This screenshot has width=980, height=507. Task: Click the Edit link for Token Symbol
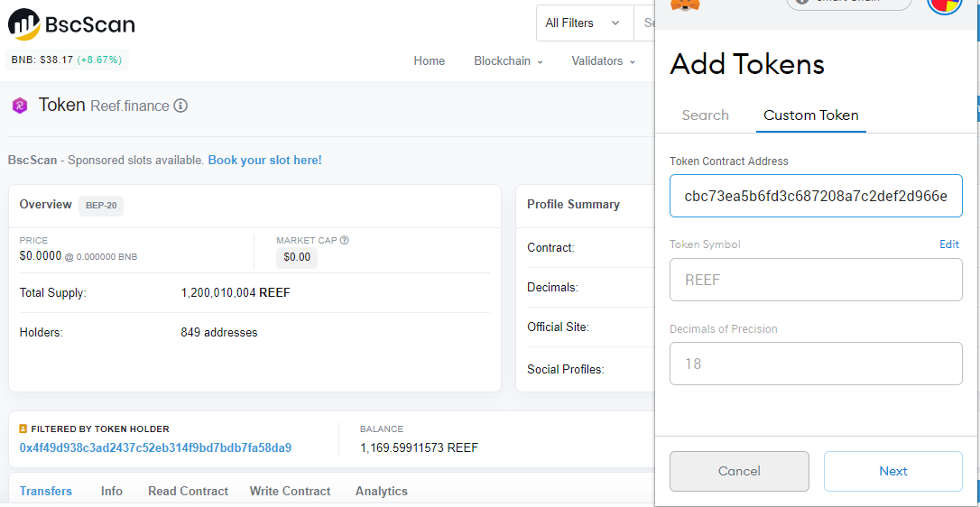(x=948, y=244)
